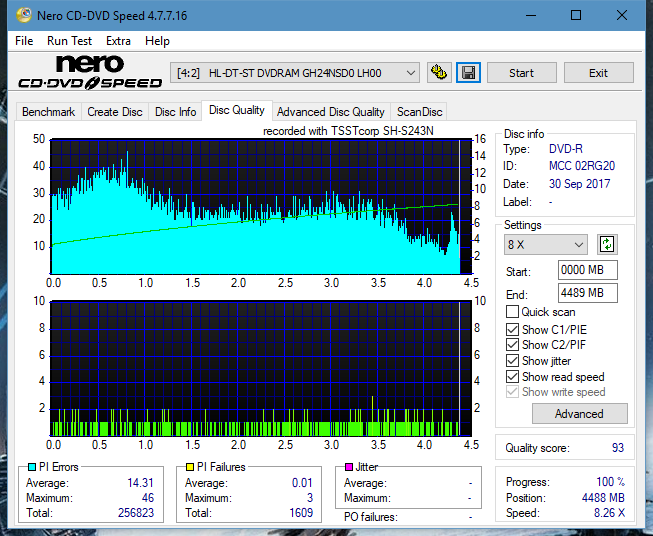Click the PO failures label
The image size is (653, 536).
click(x=371, y=517)
